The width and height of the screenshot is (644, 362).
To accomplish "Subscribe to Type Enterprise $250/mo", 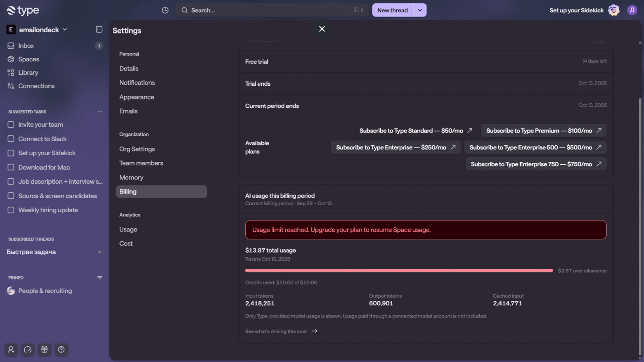I will coord(396,148).
